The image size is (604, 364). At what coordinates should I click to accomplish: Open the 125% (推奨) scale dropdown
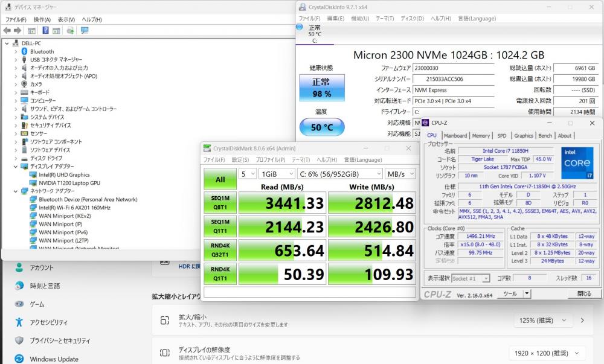click(542, 320)
